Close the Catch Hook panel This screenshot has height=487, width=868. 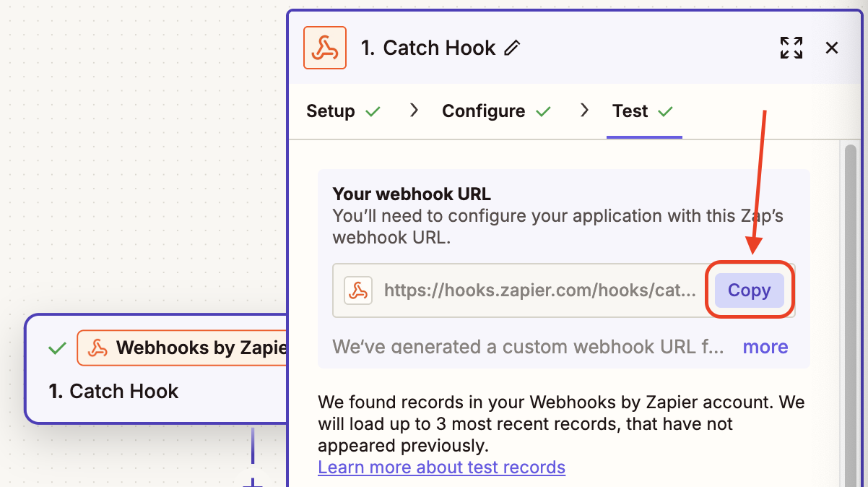832,48
